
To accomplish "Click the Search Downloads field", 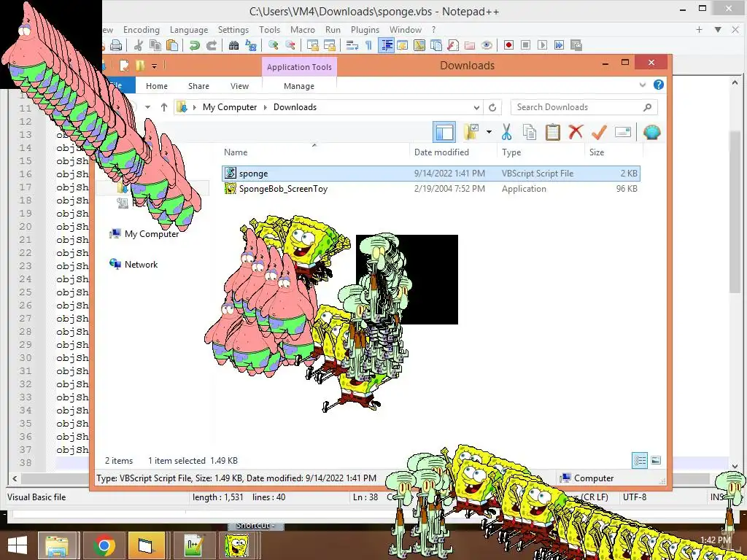I will coord(584,107).
